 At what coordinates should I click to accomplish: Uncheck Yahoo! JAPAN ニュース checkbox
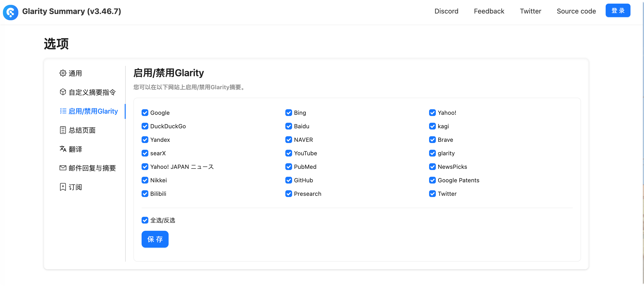(145, 167)
